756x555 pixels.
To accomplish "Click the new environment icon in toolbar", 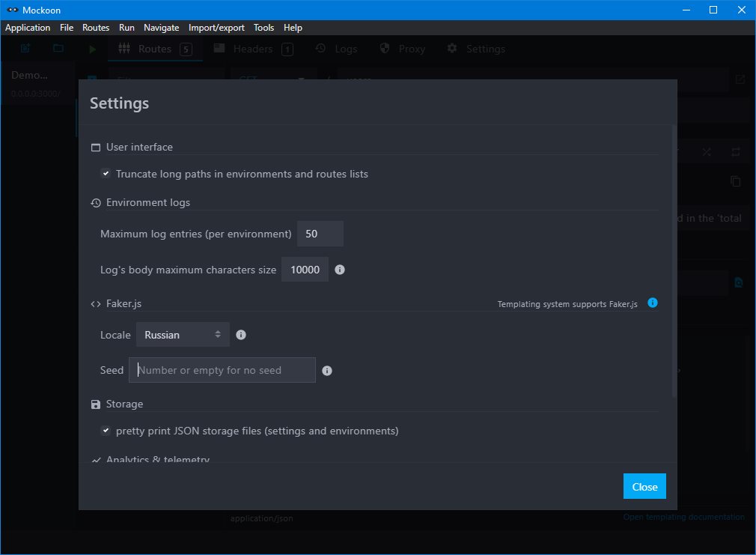I will (25, 48).
